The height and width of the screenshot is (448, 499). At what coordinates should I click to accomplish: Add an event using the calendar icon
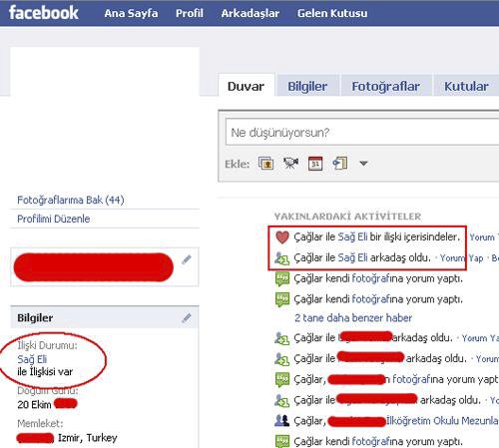click(315, 164)
